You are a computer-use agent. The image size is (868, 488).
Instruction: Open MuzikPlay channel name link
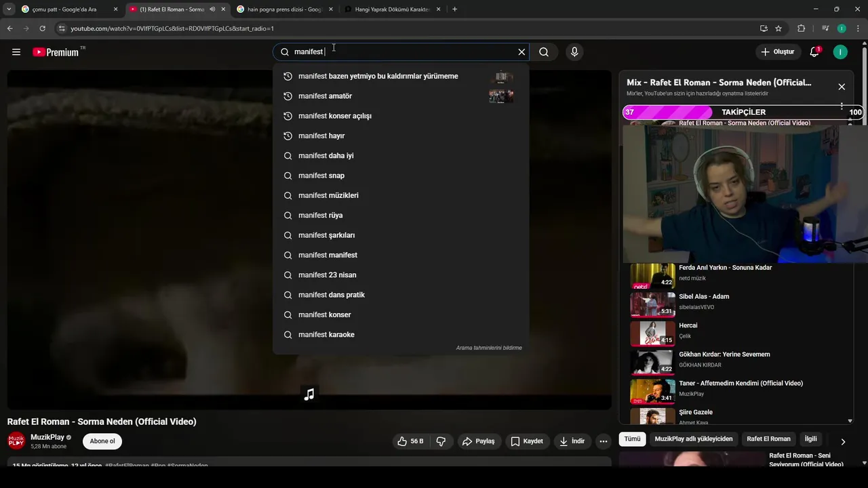[x=47, y=437]
